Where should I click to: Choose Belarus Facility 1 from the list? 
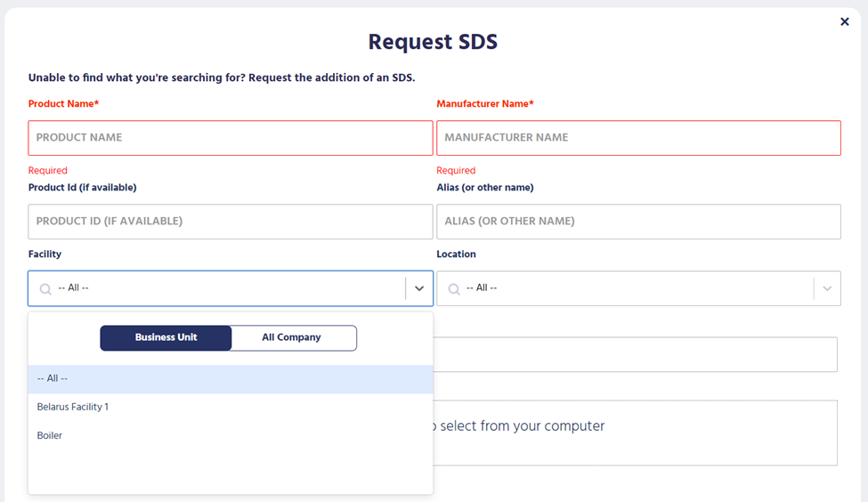[73, 407]
